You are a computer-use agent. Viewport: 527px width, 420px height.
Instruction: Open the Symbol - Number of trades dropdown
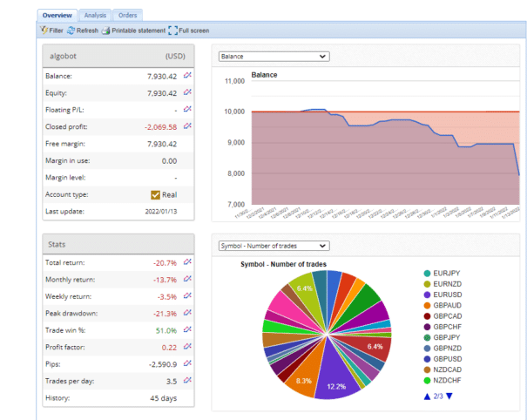click(273, 247)
